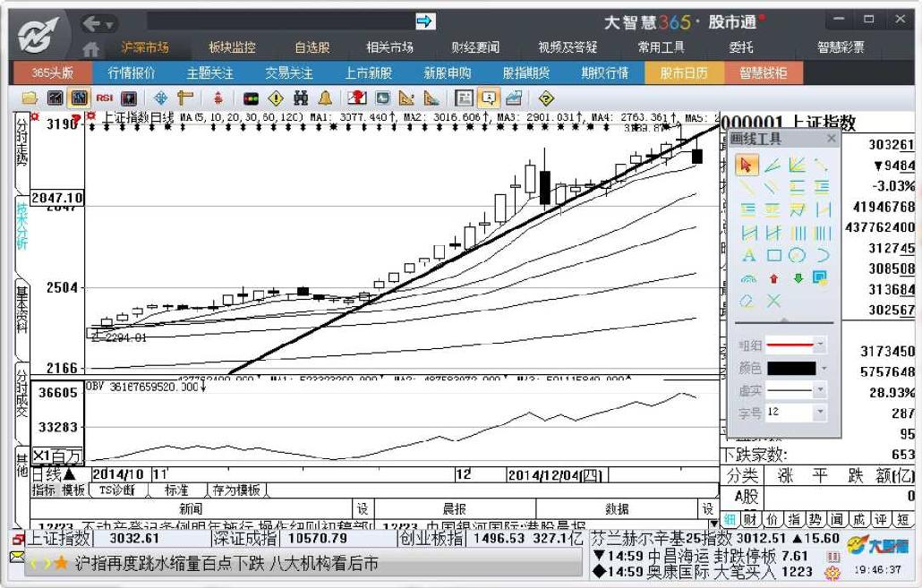This screenshot has height=588, width=922.
Task: Switch to the 股指期货 tab
Action: click(525, 72)
